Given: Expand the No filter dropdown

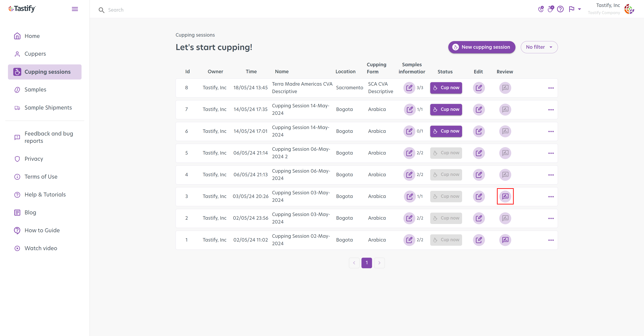Looking at the screenshot, I should coord(539,47).
